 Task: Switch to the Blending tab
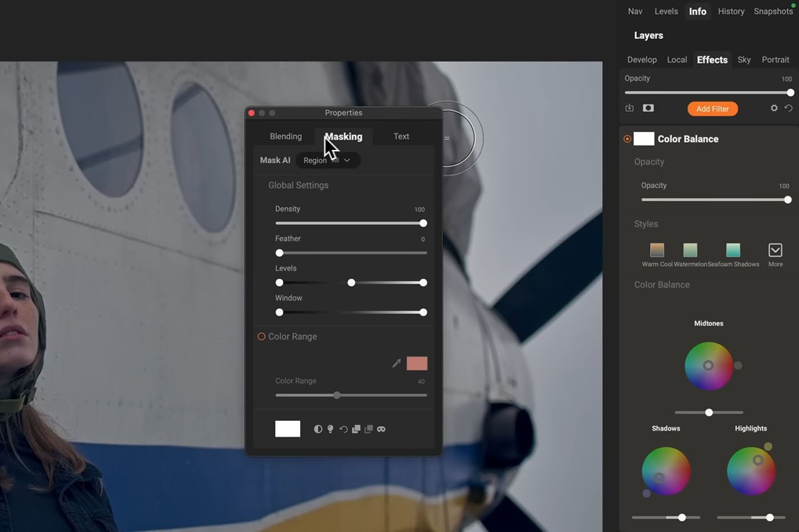coord(285,136)
